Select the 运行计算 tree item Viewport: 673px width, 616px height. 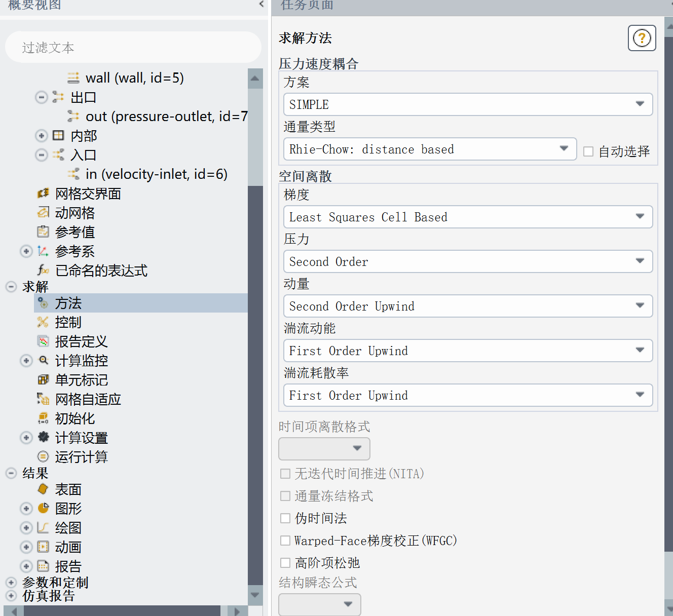click(81, 456)
